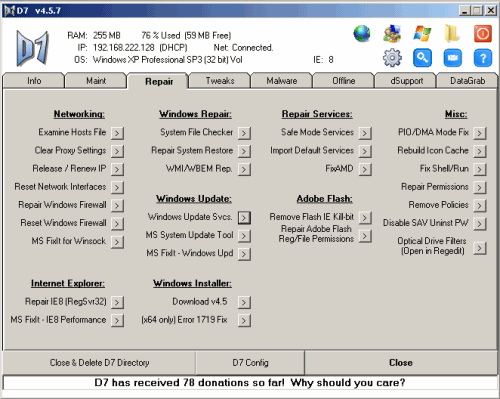Click the Windows XP Professional SP3 OS text

click(x=167, y=60)
